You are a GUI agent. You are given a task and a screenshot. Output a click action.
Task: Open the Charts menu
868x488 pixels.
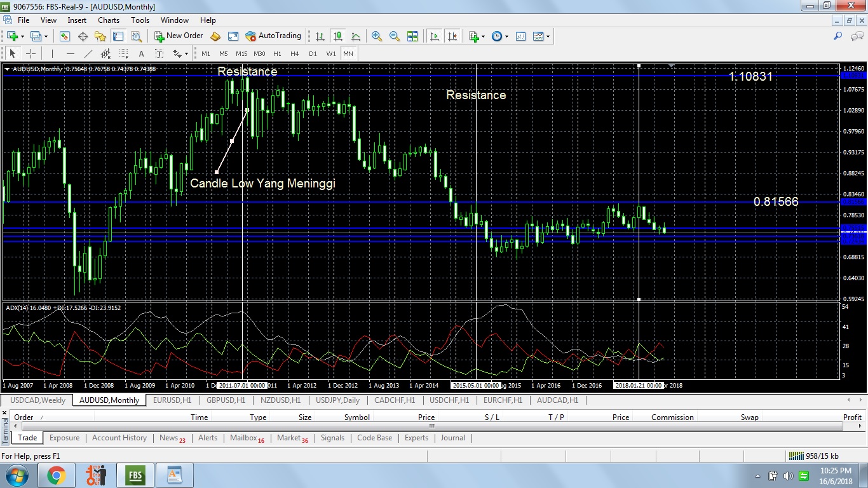click(x=109, y=20)
